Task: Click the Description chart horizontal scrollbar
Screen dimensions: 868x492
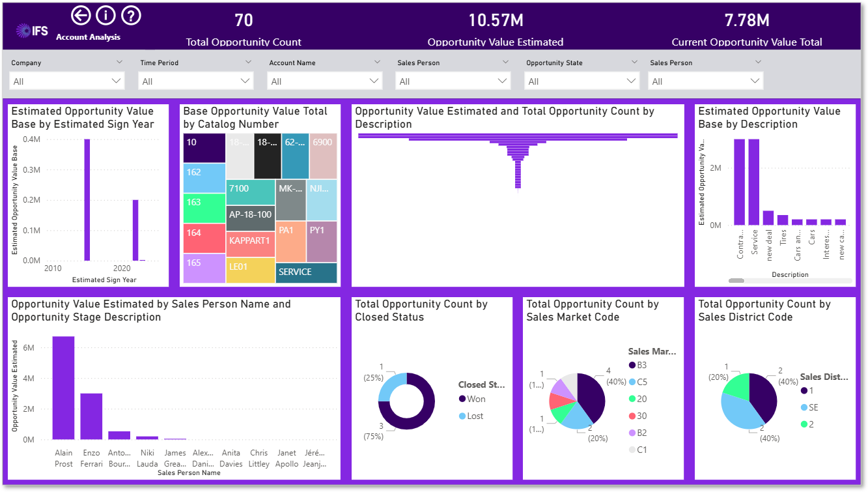Action: pos(790,280)
